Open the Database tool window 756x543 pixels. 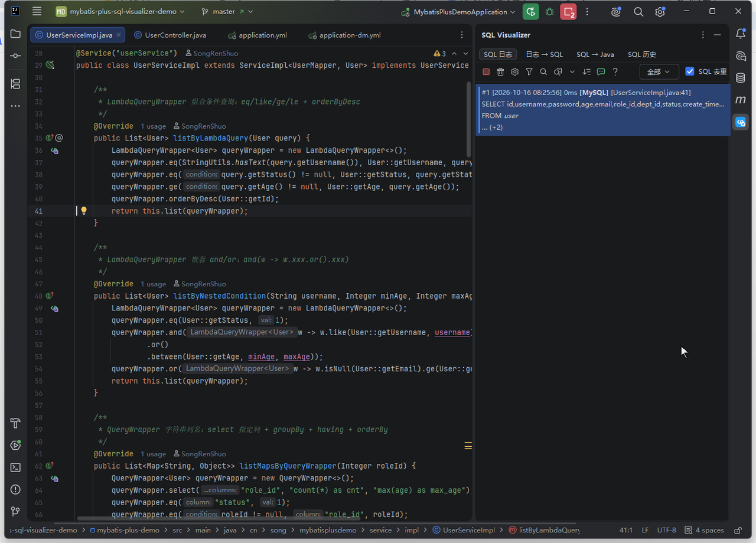coord(741,78)
